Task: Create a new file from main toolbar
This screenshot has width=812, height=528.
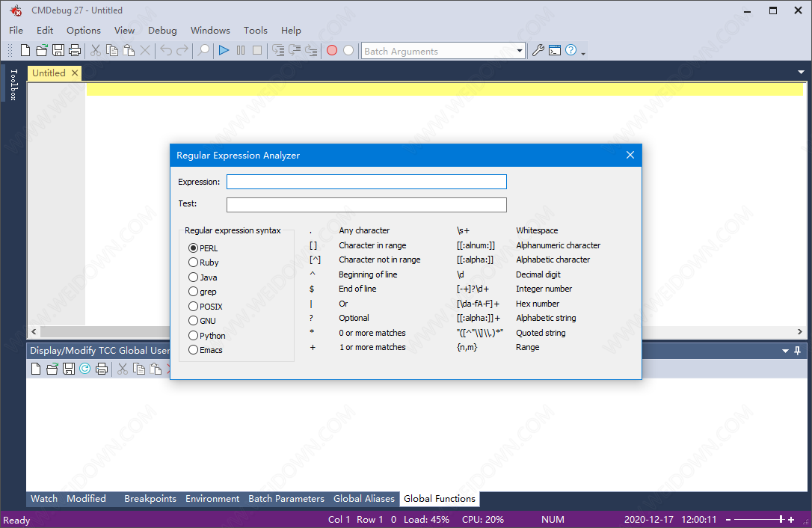Action: (25, 50)
